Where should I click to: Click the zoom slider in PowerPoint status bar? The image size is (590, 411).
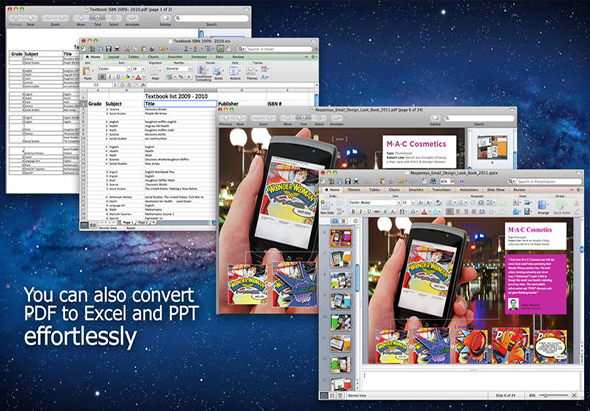click(x=553, y=395)
